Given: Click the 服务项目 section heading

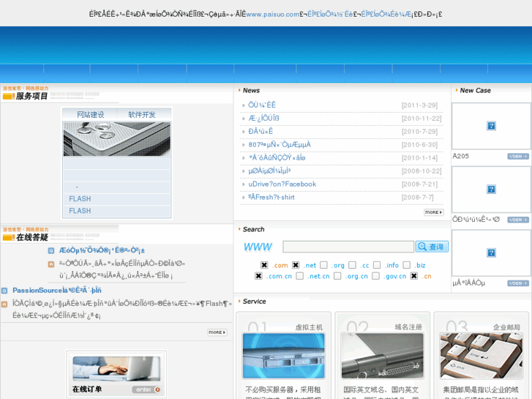Looking at the screenshot, I should 32,96.
